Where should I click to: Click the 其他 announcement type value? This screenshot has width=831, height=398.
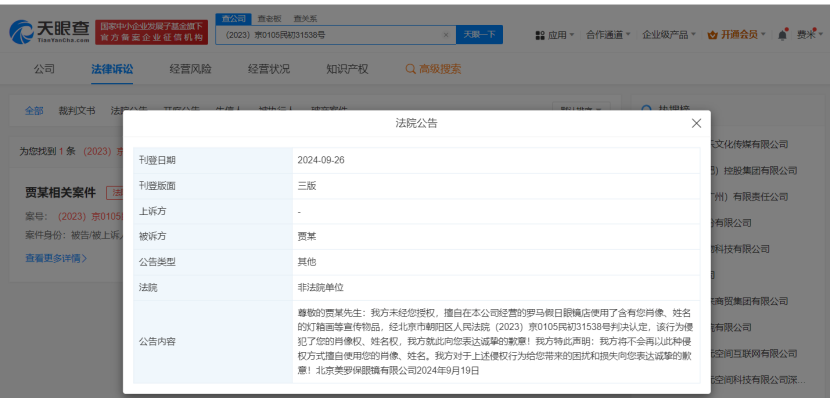coord(307,262)
